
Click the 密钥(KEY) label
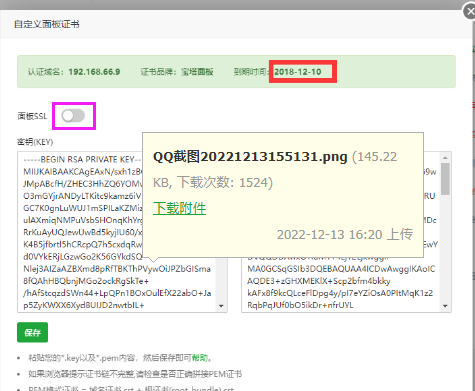point(35,142)
